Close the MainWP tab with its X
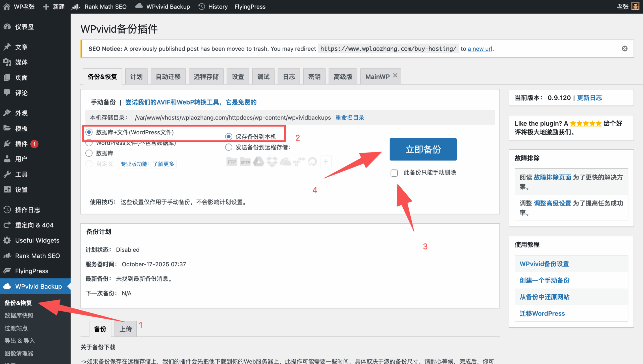This screenshot has height=364, width=643. tap(395, 75)
